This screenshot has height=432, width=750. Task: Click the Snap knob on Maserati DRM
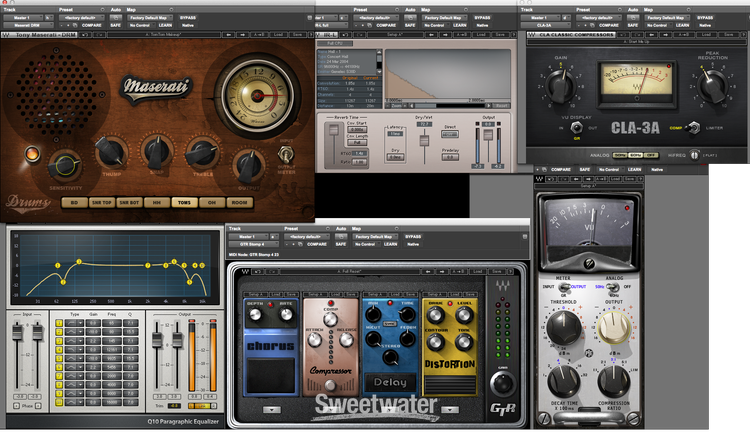157,152
